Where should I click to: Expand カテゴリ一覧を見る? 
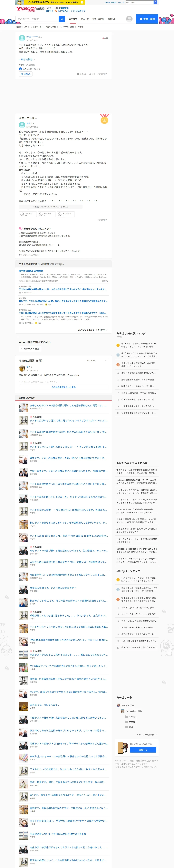click(x=147, y=735)
